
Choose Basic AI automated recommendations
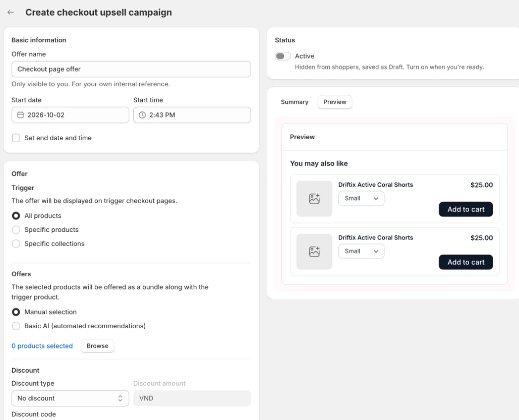[x=16, y=326]
